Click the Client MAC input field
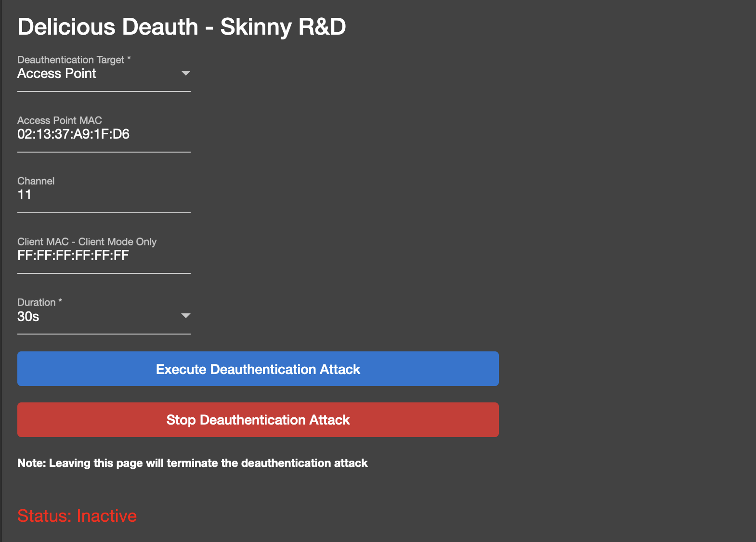The image size is (756, 542). point(104,256)
